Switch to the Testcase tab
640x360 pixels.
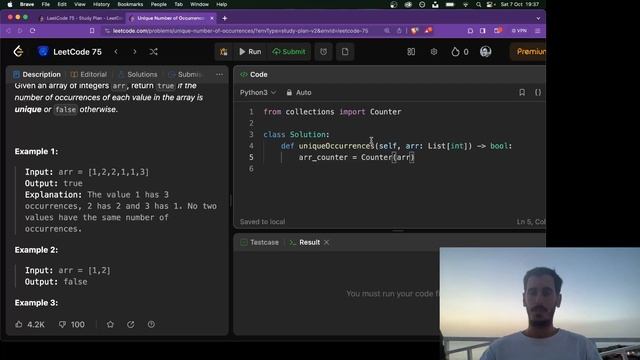coord(260,242)
